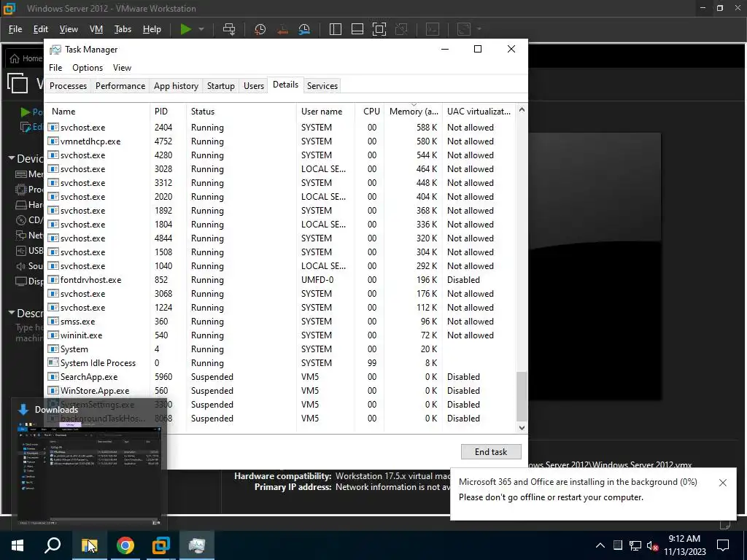The width and height of the screenshot is (747, 560).
Task: Switch to the Startup tab
Action: click(220, 86)
